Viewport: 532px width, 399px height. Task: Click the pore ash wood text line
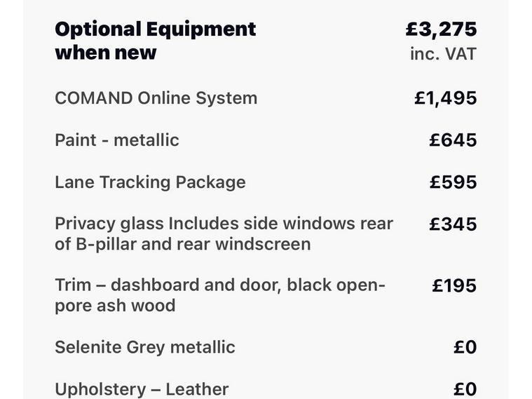[x=115, y=306]
